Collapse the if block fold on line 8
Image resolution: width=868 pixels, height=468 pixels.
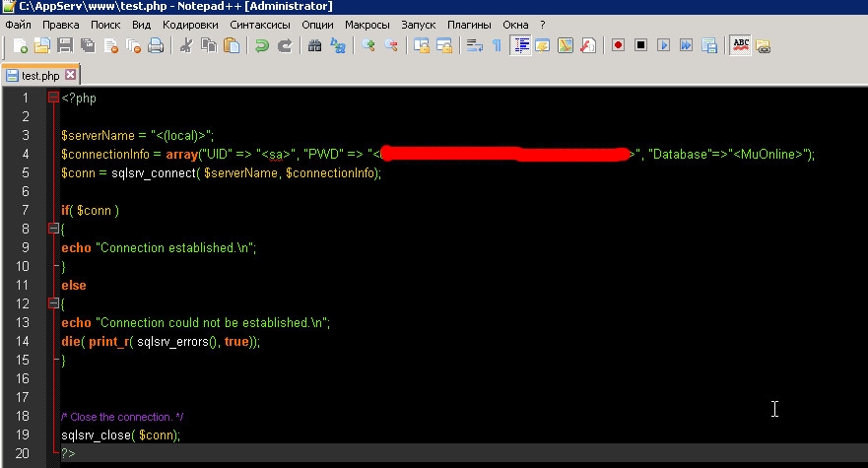[53, 229]
